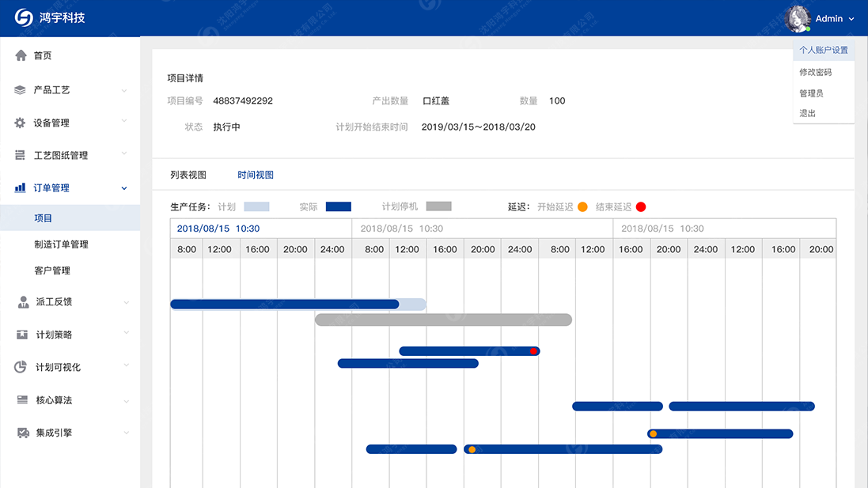Expand the 产品工艺 menu chevron
The image size is (868, 488).
124,91
